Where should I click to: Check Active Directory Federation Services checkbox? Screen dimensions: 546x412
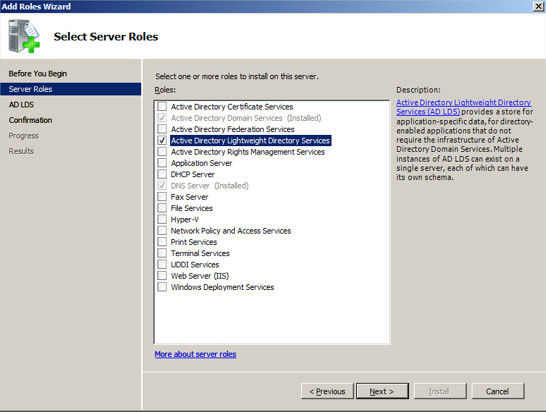tap(162, 129)
